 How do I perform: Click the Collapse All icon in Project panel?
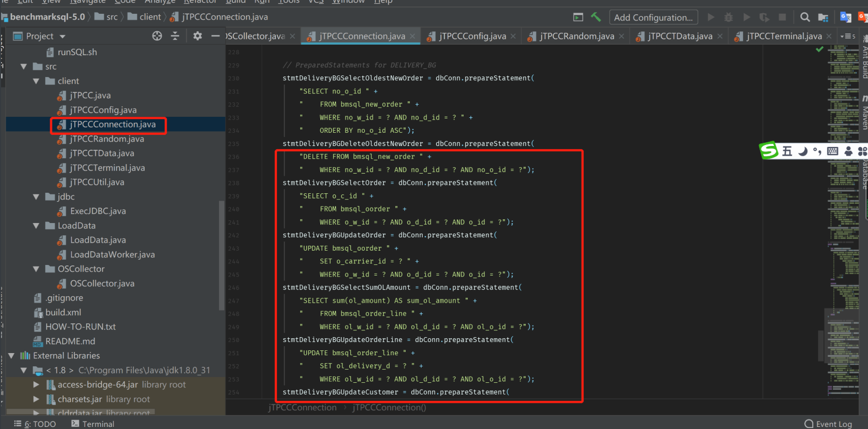coord(175,36)
